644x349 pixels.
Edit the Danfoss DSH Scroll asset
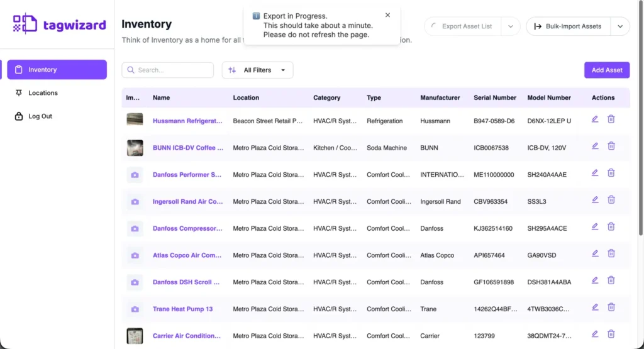pyautogui.click(x=595, y=280)
